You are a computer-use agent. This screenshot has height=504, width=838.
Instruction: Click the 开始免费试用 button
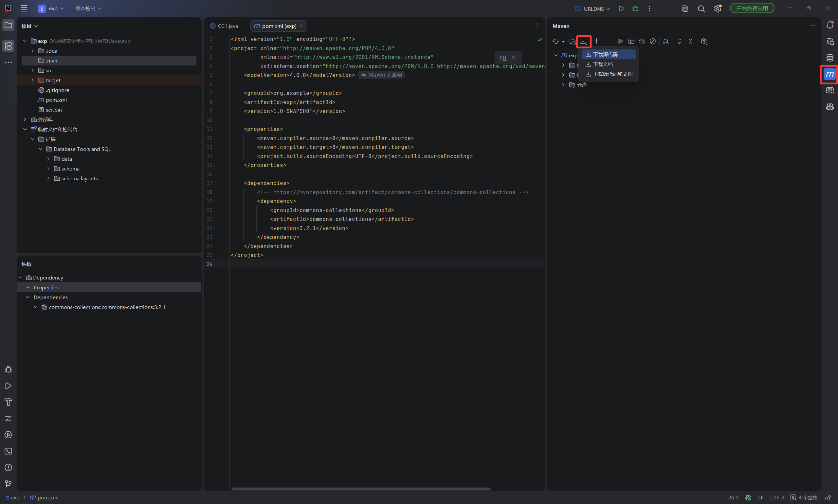tap(752, 8)
